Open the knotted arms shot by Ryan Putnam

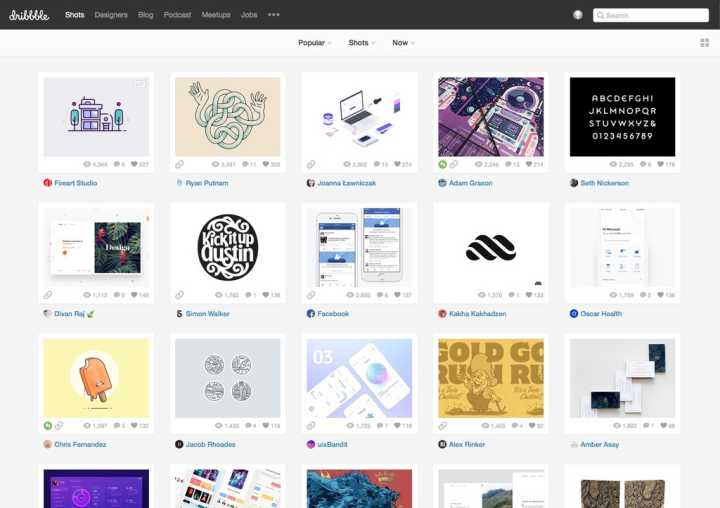(227, 117)
